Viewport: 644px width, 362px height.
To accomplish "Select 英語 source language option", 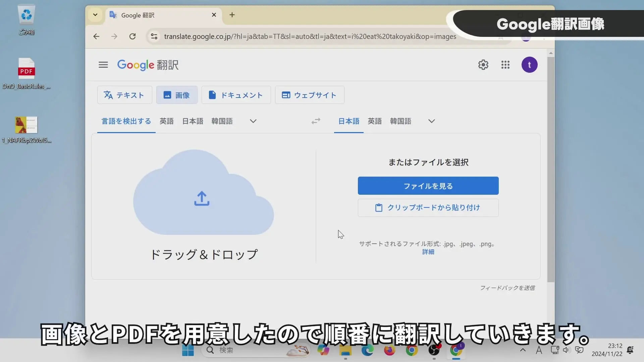I will point(167,121).
